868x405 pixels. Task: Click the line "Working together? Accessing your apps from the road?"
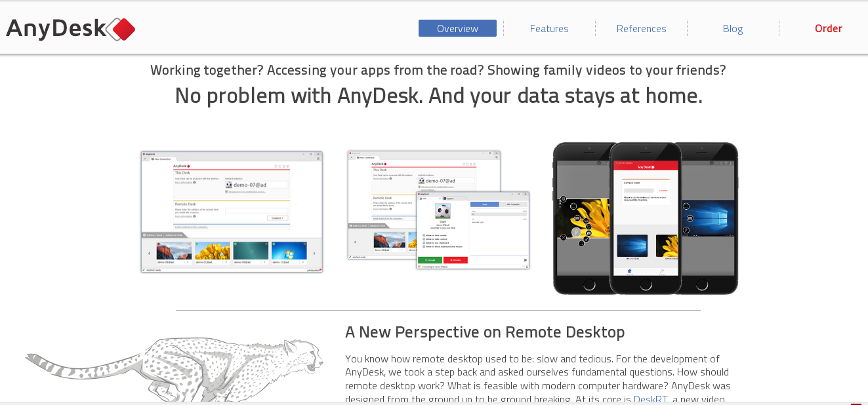(x=317, y=70)
